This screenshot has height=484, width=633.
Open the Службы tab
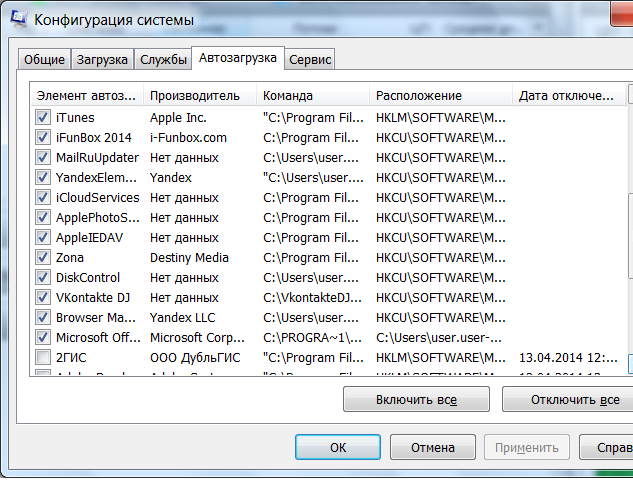point(163,59)
